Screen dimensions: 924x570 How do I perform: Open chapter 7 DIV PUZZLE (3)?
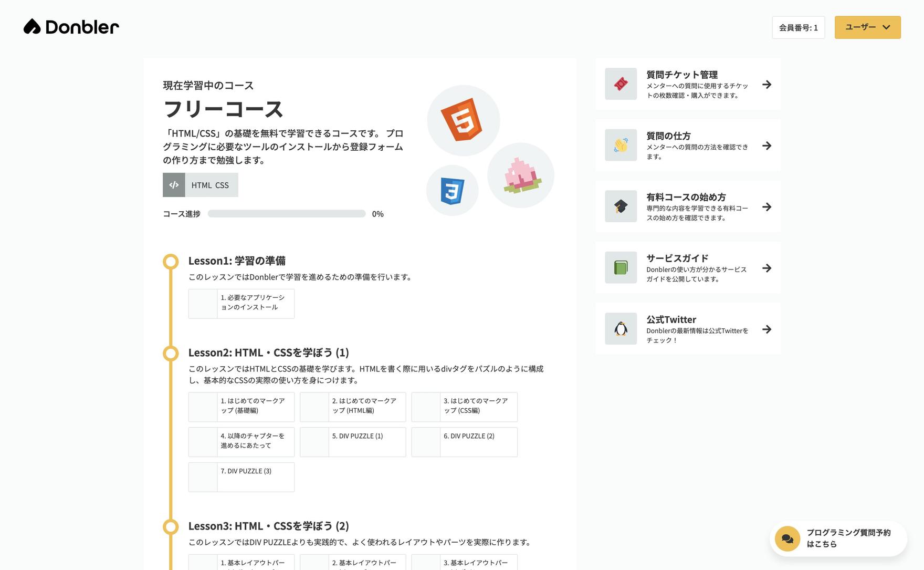coord(241,477)
